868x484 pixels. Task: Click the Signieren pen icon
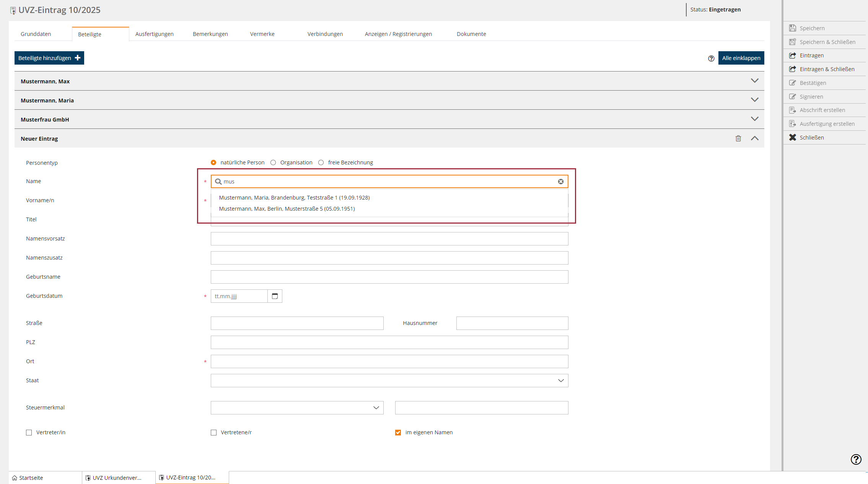(x=793, y=97)
